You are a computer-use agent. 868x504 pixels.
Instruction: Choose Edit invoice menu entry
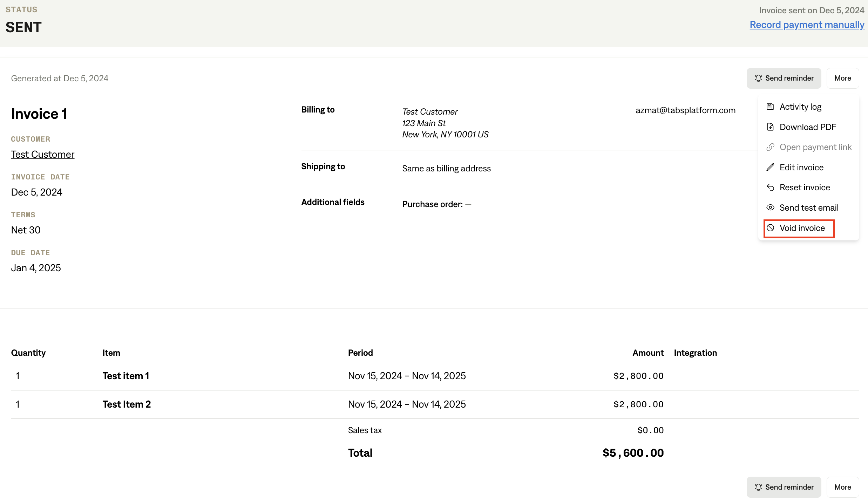[x=801, y=168]
